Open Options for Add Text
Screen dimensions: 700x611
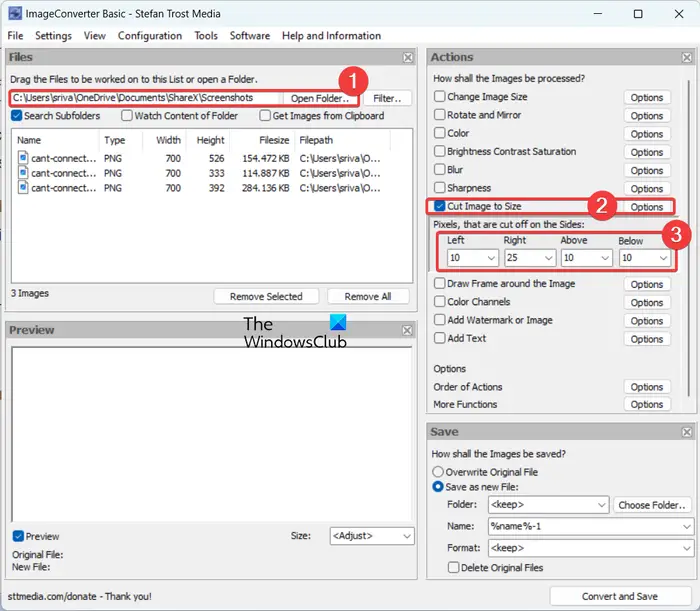[647, 339]
